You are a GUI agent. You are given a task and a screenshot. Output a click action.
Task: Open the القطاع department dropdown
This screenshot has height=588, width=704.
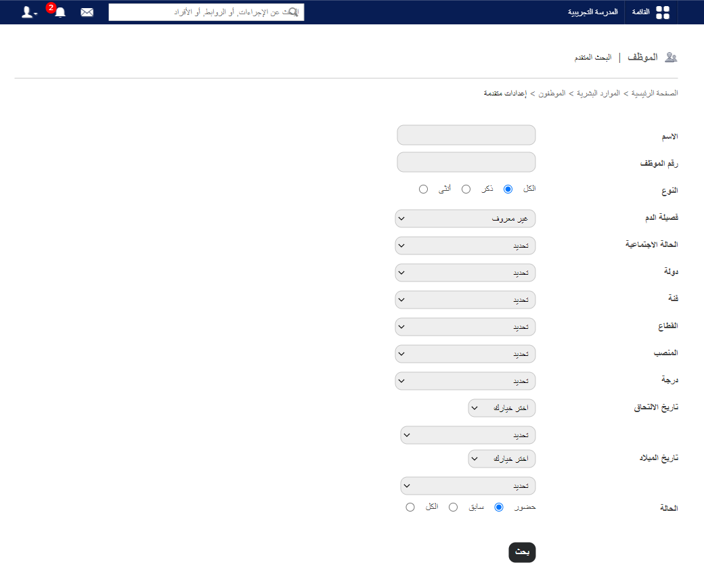click(465, 327)
